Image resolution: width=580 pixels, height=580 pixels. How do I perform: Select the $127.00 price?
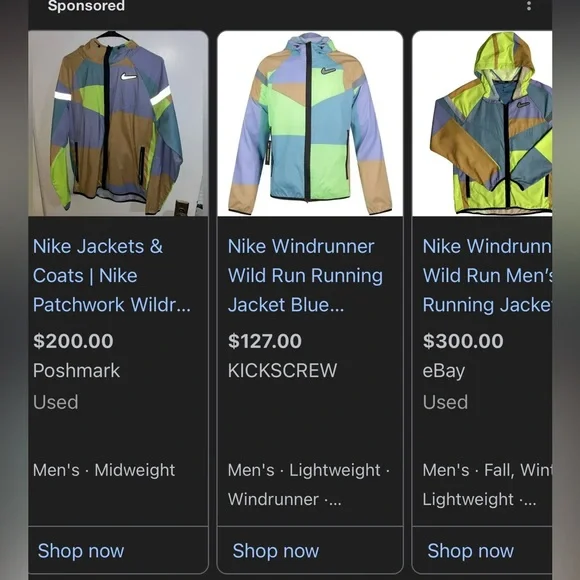(x=265, y=341)
